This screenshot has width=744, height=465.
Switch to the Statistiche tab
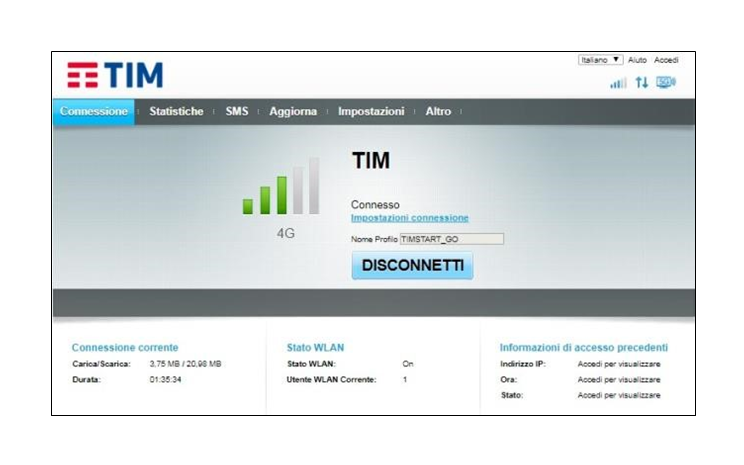[176, 112]
